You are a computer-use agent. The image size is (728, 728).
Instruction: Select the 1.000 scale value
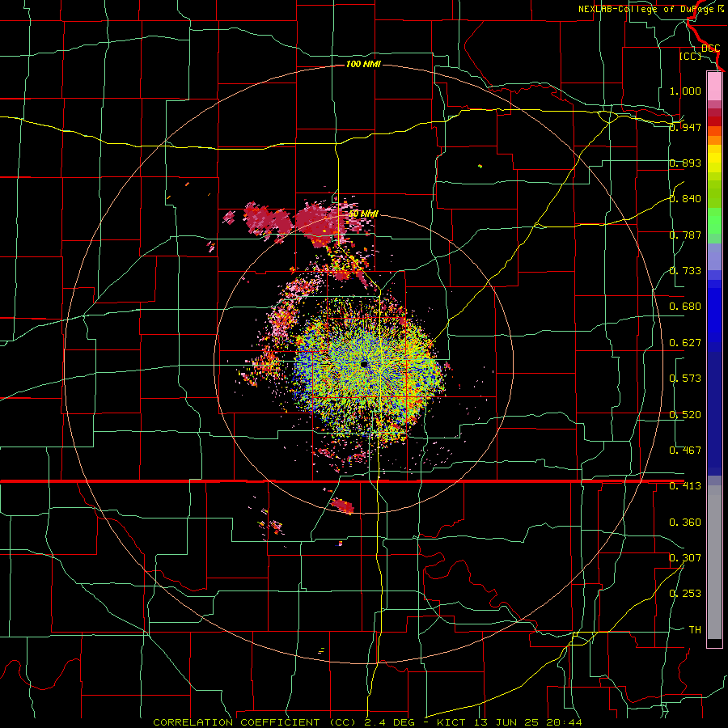click(685, 91)
